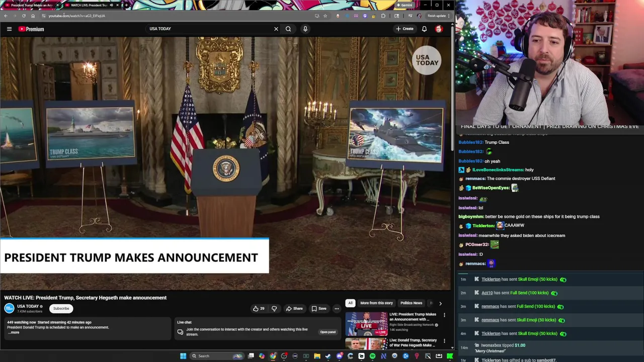Open Chrome from the taskbar
Viewport: 644px width, 362px height.
pos(273,356)
